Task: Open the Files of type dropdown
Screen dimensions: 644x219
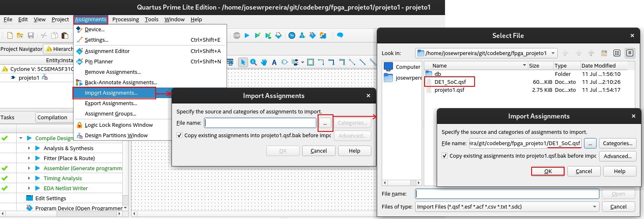Action: [594, 206]
